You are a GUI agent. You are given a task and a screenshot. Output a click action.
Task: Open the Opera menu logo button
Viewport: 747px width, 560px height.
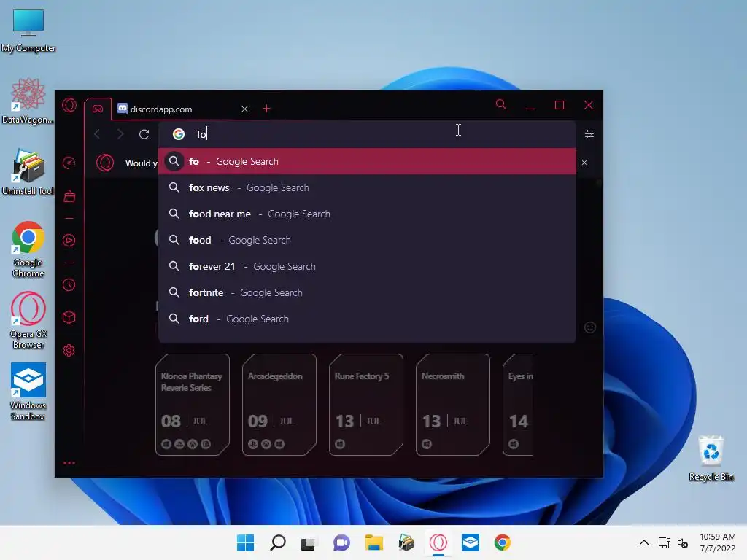click(x=69, y=105)
